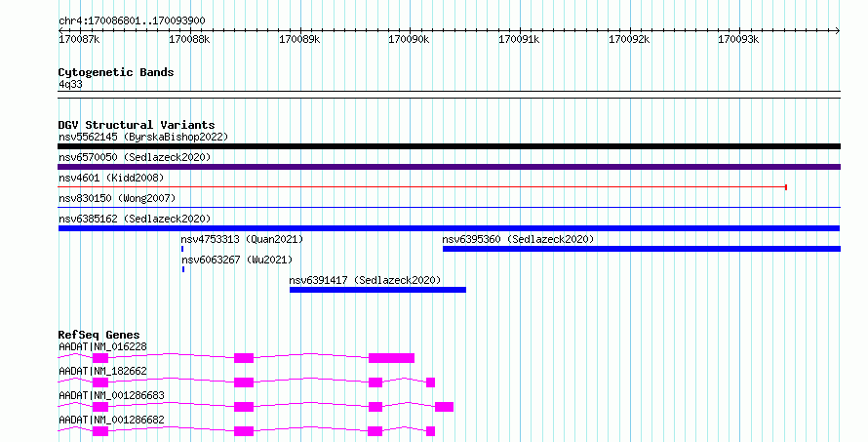Click the nsv5562145 (ByrskaBishop2022) label
The image size is (868, 442).
point(143,137)
